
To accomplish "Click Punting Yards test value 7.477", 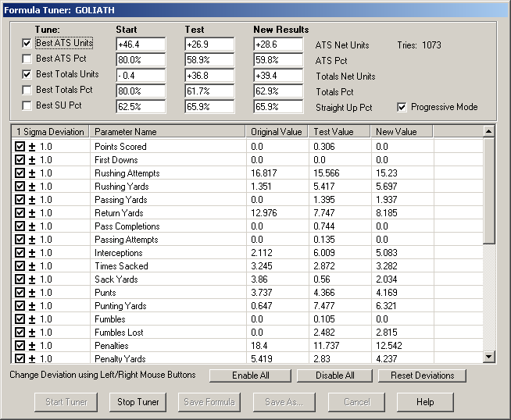I will tap(323, 306).
